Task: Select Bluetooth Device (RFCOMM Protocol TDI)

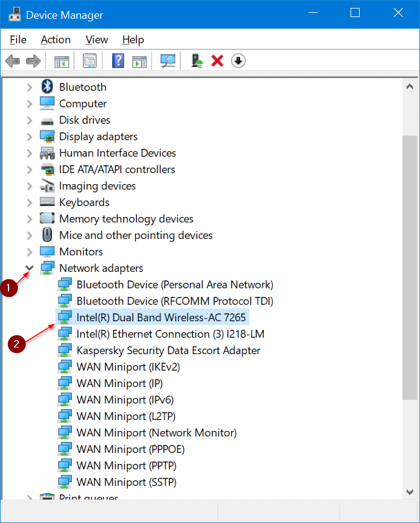Action: point(175,301)
